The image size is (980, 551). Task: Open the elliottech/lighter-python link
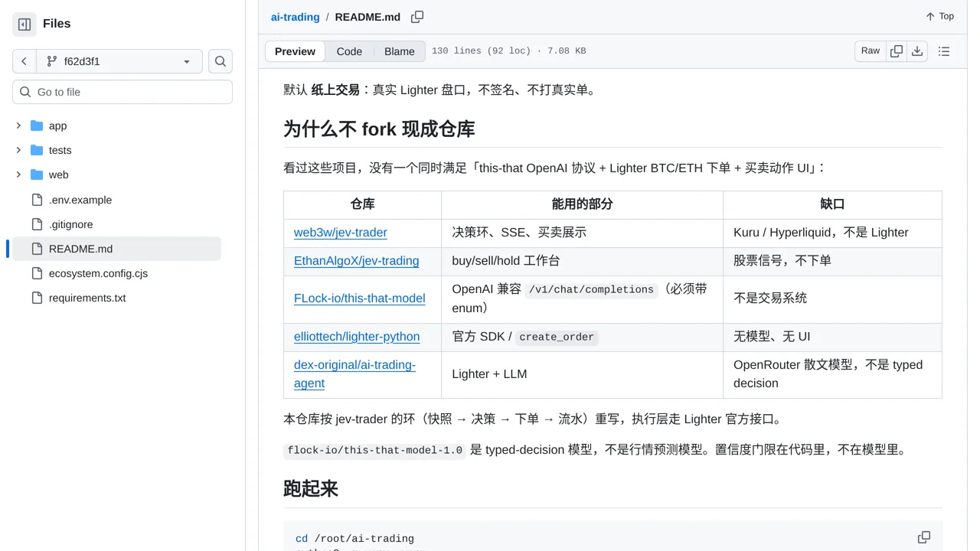357,337
